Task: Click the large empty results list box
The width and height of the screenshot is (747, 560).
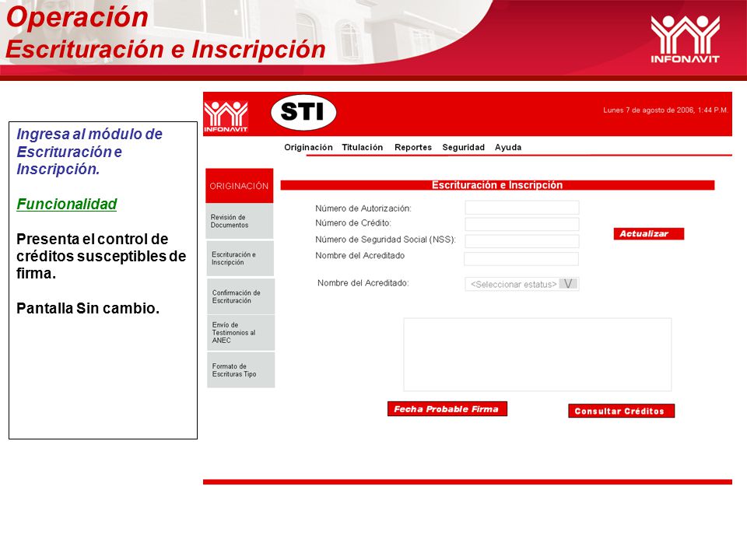Action: coord(538,355)
